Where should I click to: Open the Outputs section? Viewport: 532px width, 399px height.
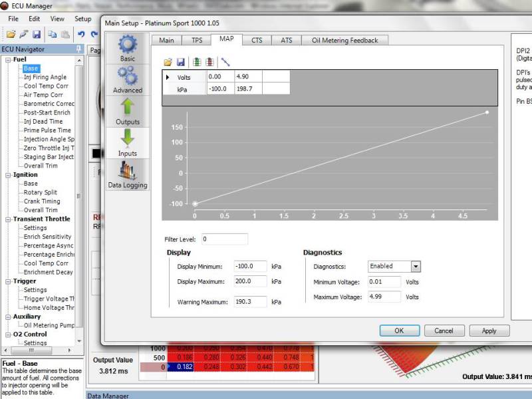point(128,112)
